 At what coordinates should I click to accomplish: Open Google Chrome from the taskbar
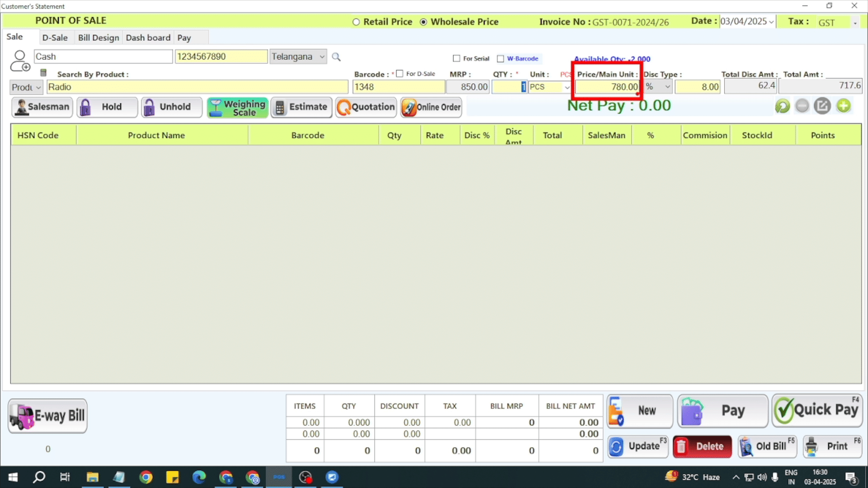pos(146,477)
